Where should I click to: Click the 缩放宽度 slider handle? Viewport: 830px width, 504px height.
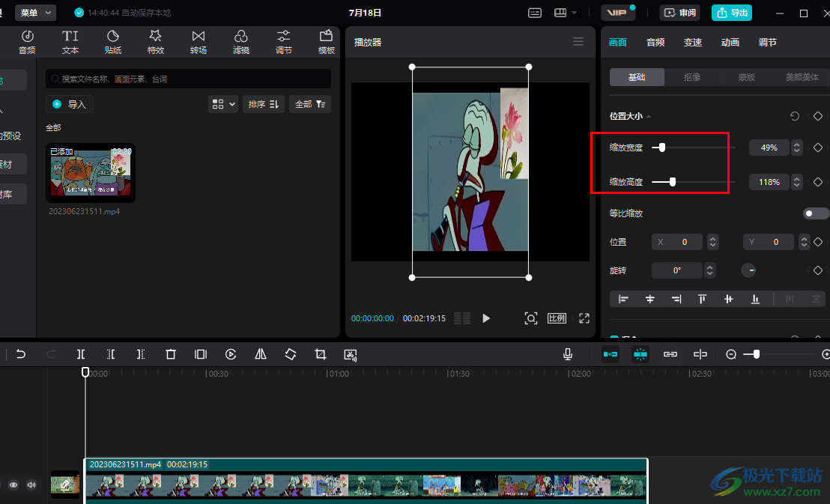(661, 148)
